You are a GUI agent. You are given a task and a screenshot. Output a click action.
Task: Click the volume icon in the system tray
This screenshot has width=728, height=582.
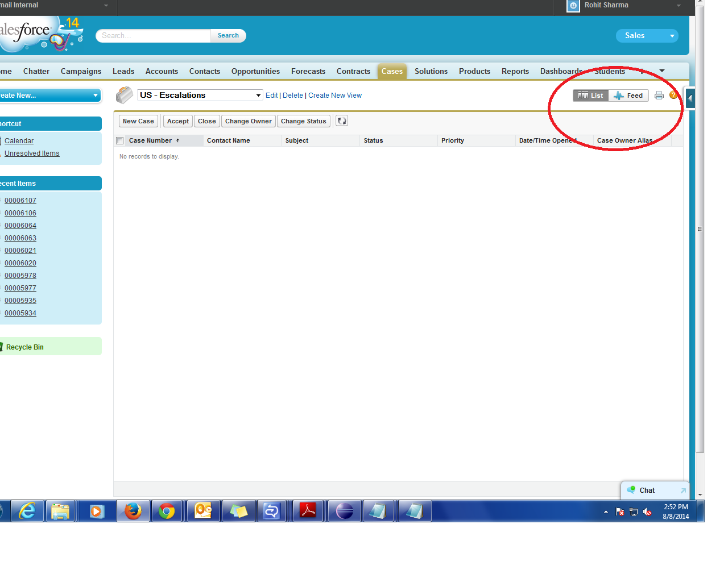647,512
